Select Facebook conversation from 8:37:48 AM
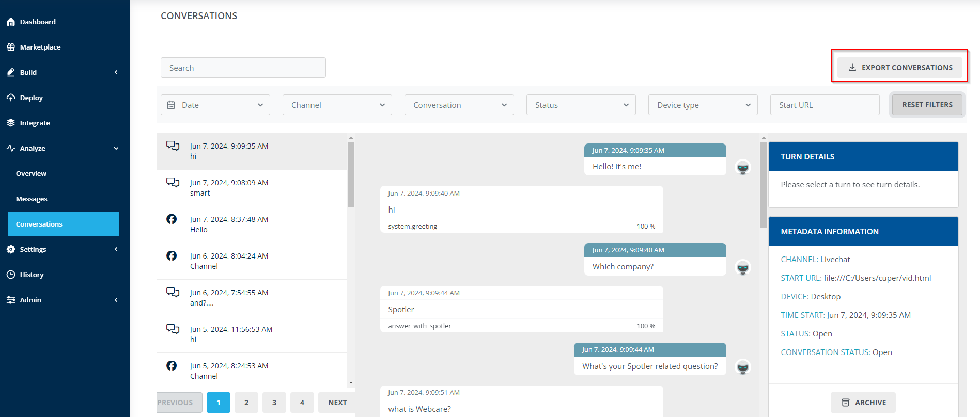Image resolution: width=980 pixels, height=417 pixels. click(x=252, y=224)
